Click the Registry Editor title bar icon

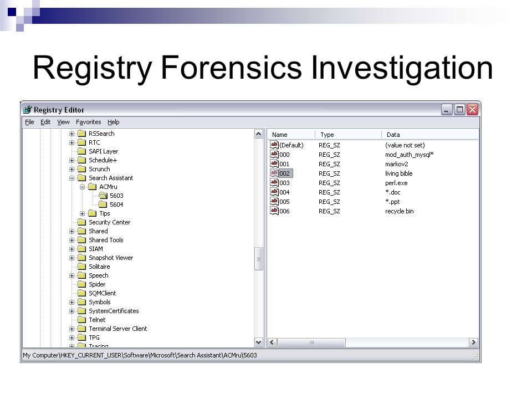tap(28, 110)
